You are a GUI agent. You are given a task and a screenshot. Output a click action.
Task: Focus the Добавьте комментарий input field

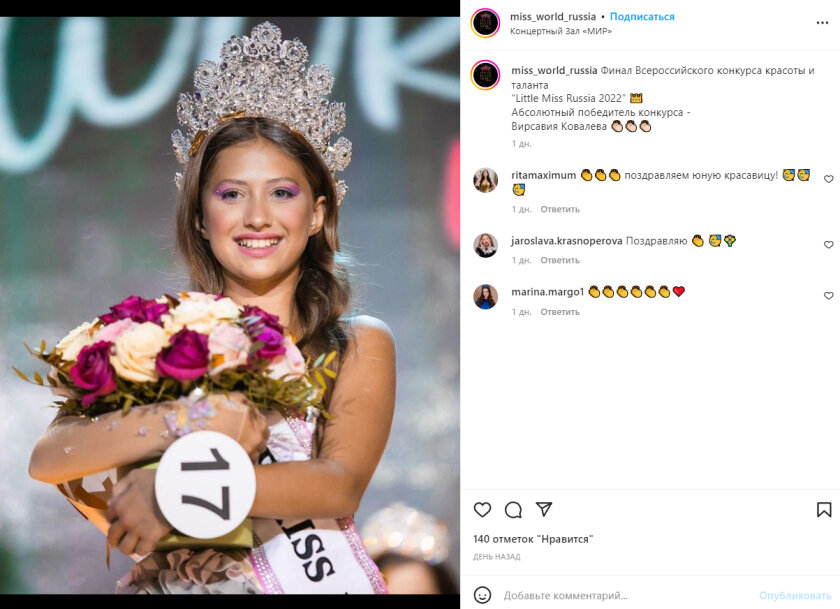(627, 595)
